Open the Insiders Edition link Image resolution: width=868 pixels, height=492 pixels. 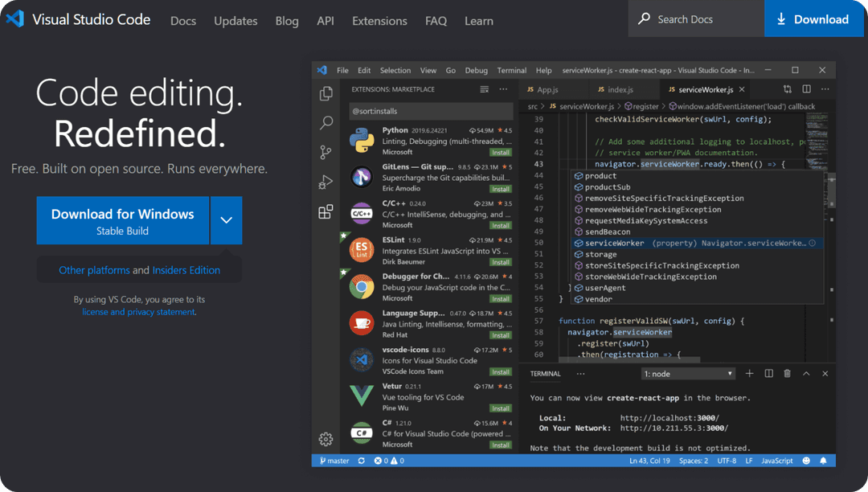point(186,270)
